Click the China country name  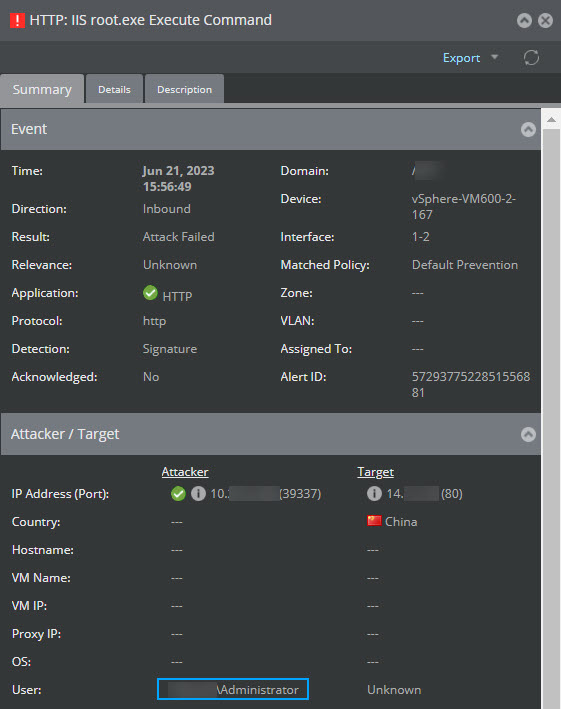point(401,521)
